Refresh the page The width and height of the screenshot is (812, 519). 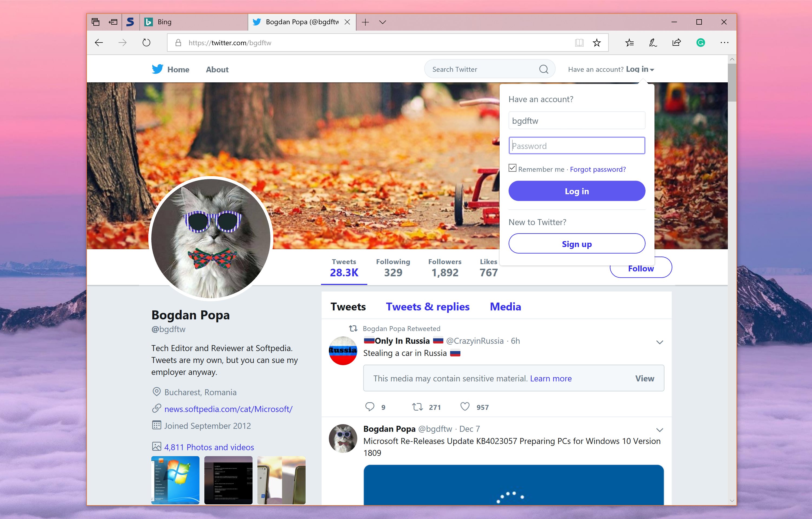(146, 43)
